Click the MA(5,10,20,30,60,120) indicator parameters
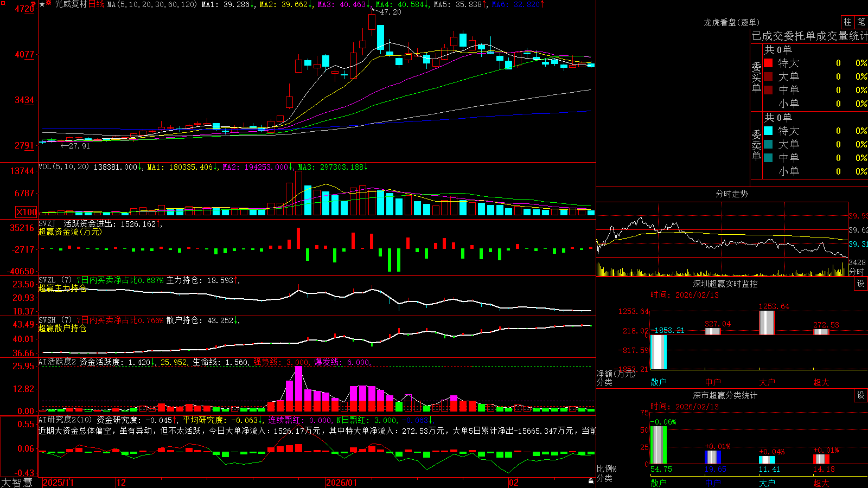868x488 pixels. pos(152,4)
